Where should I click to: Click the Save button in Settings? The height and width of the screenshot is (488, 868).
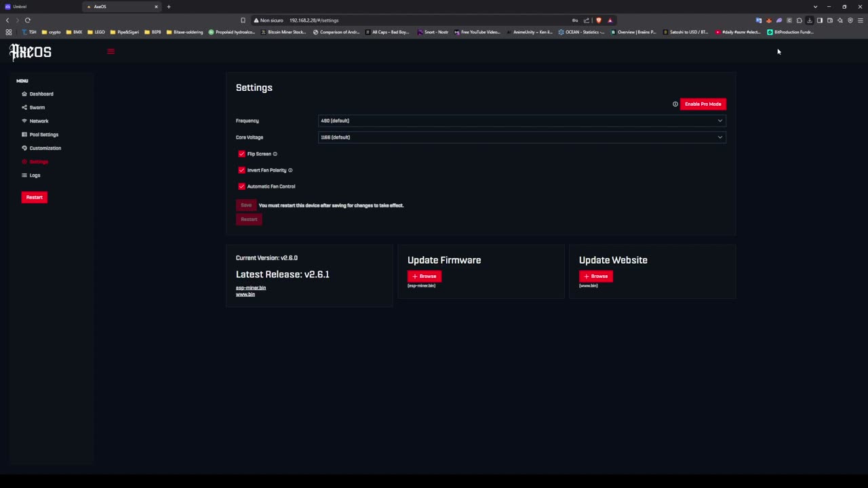246,205
